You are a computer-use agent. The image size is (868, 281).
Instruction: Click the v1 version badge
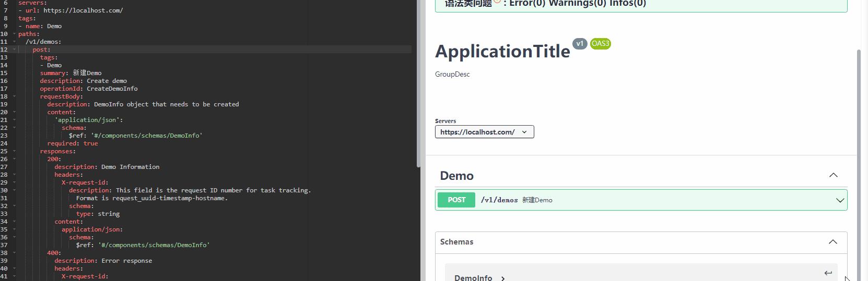pyautogui.click(x=580, y=44)
